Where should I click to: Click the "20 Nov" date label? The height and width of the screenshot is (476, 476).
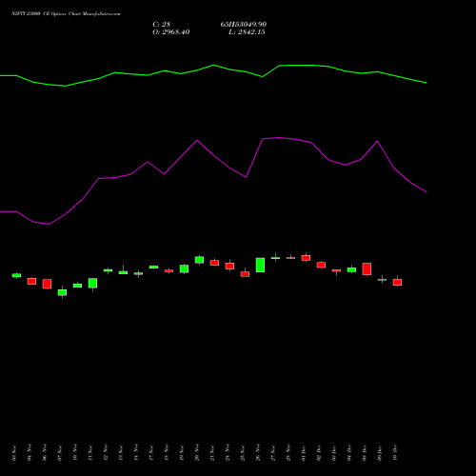197,452
